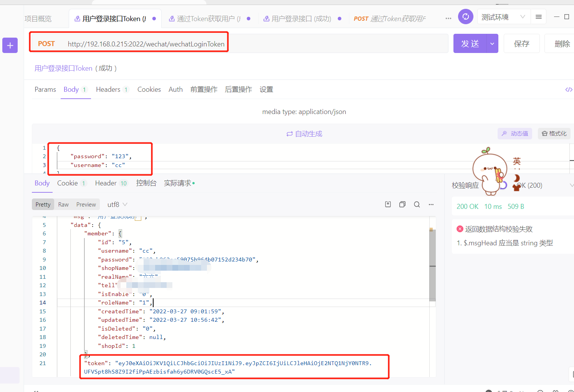Click the "createdTime" response line

pyautogui.click(x=161, y=311)
